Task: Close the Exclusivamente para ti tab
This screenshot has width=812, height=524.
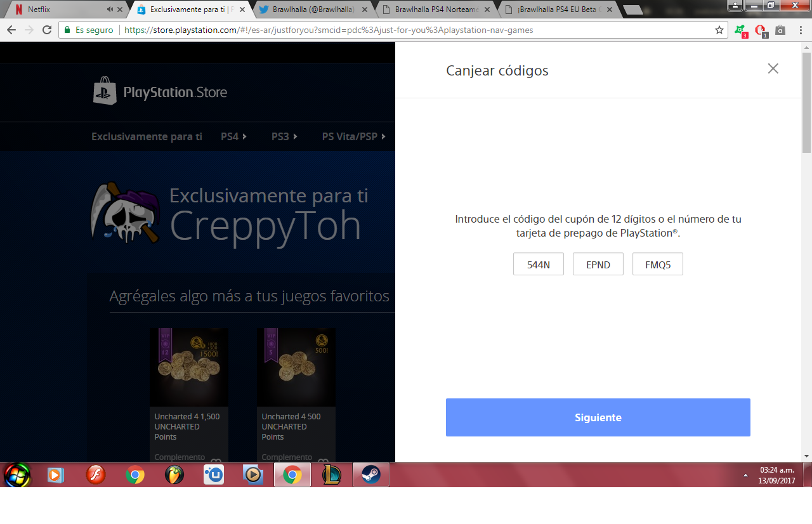Action: pos(242,10)
